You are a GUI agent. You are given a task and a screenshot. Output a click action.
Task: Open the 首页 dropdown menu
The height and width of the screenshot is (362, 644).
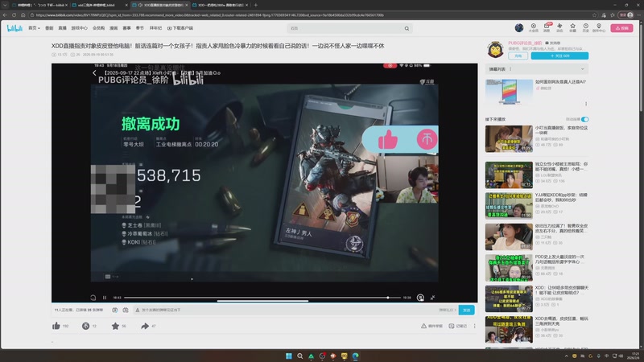[x=34, y=28]
